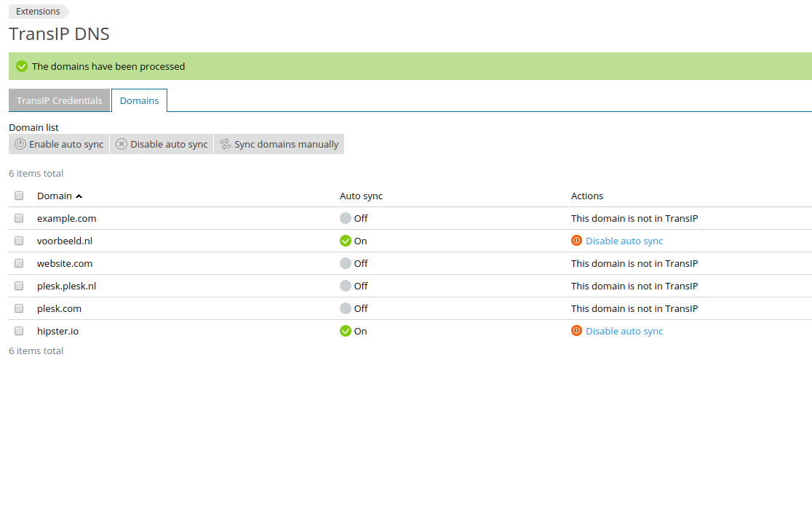The height and width of the screenshot is (525, 812).
Task: Click the not-in-TransIP message for website.com
Action: tap(634, 263)
